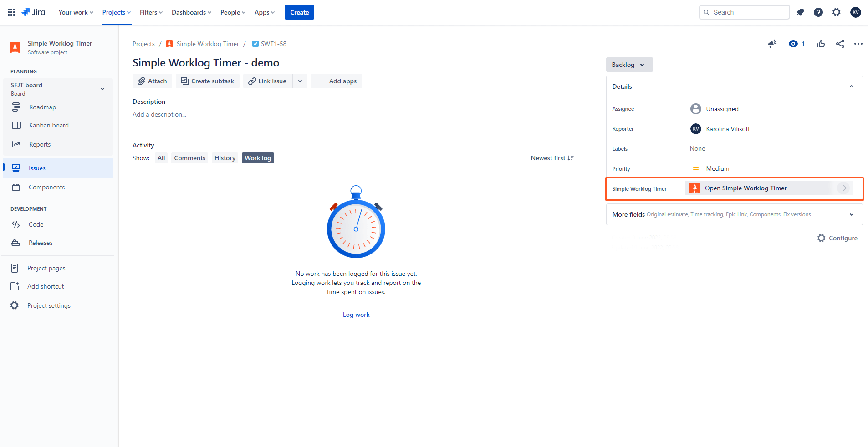Click the Create button
This screenshot has width=868, height=447.
(x=299, y=12)
